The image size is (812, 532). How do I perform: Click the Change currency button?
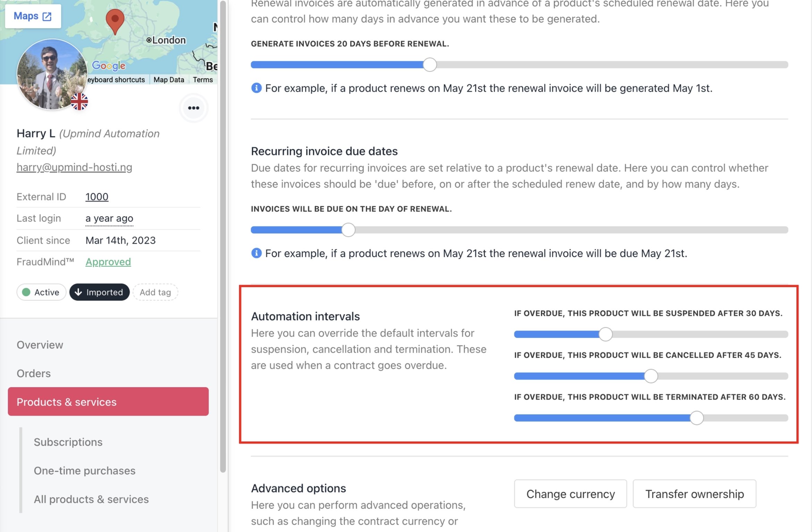coord(570,494)
